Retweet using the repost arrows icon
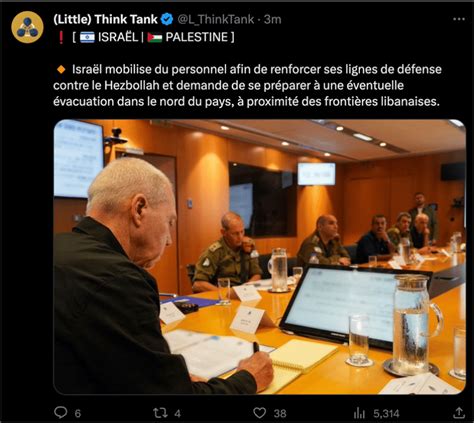 (160, 413)
